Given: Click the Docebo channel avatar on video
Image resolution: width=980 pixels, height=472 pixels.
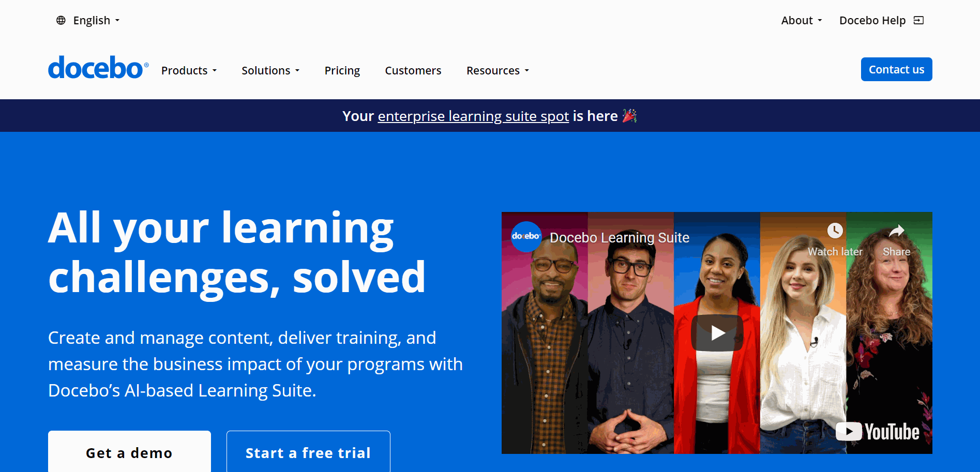Looking at the screenshot, I should (526, 236).
